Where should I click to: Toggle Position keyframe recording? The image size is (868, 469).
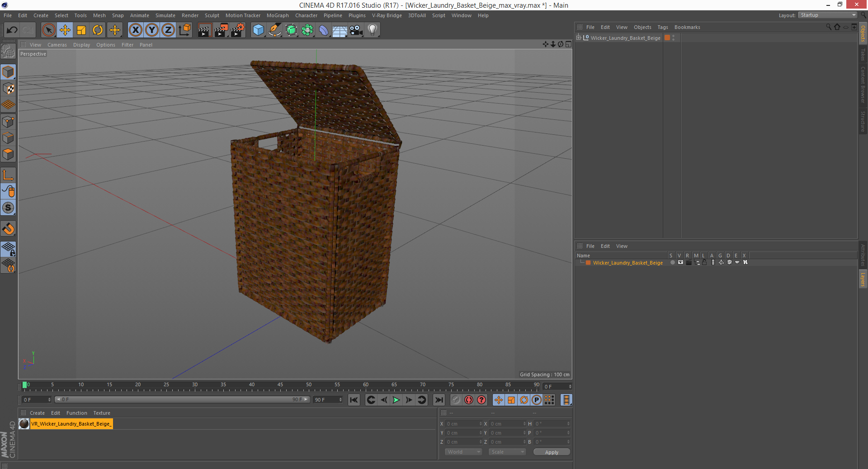coord(498,400)
